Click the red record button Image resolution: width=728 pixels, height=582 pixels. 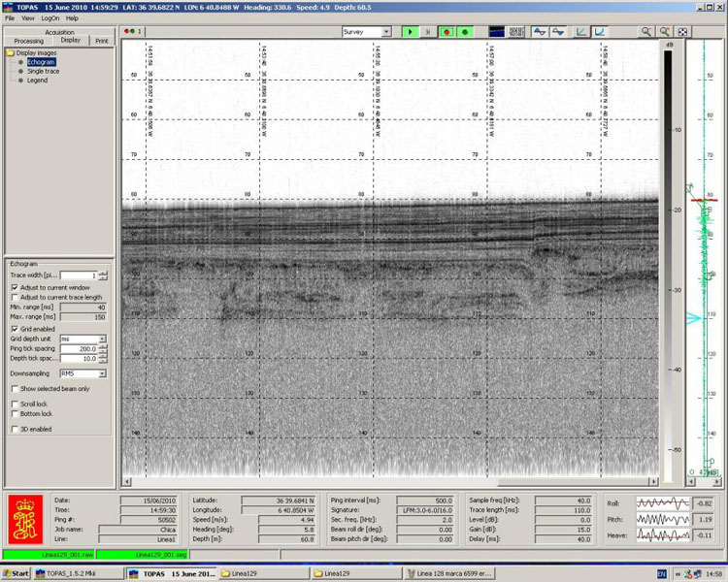point(447,32)
